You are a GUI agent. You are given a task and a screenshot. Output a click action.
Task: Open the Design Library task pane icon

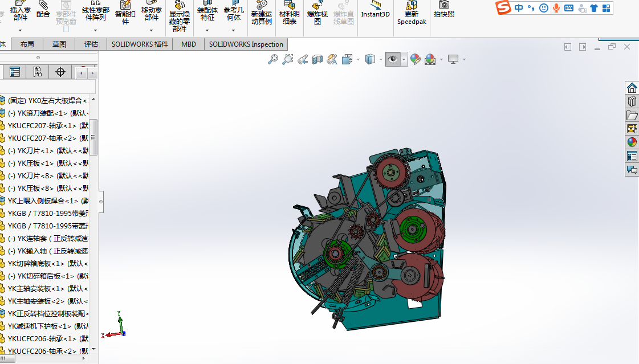632,101
